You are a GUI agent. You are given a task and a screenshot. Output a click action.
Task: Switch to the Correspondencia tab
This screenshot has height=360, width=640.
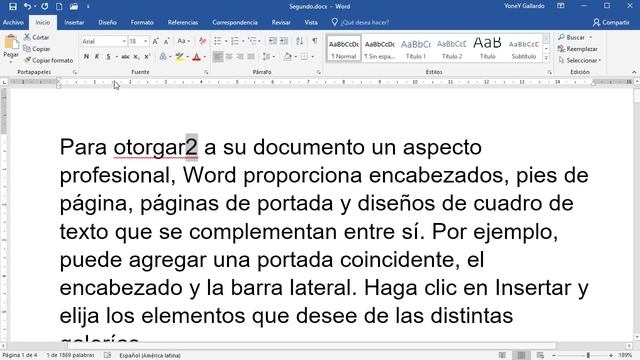click(235, 22)
